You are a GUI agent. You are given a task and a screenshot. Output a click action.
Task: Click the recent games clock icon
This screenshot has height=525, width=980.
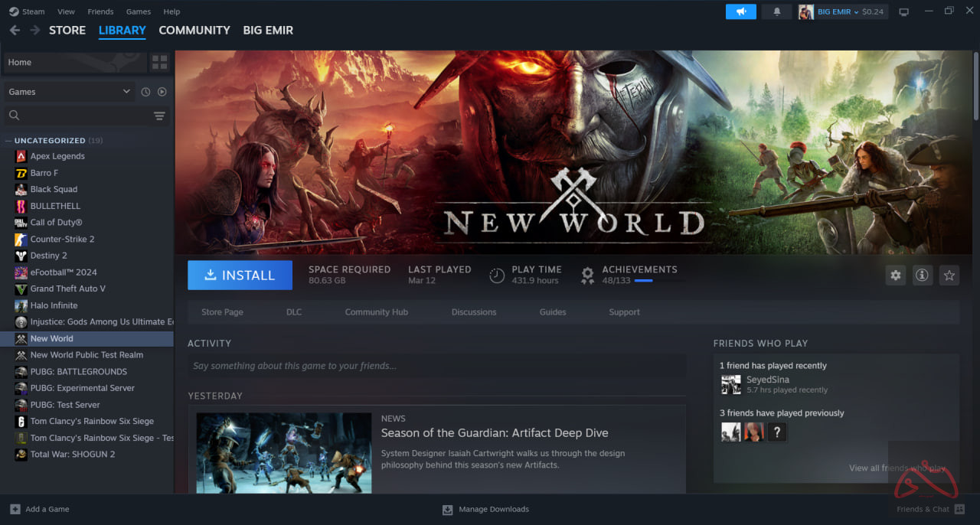point(145,91)
